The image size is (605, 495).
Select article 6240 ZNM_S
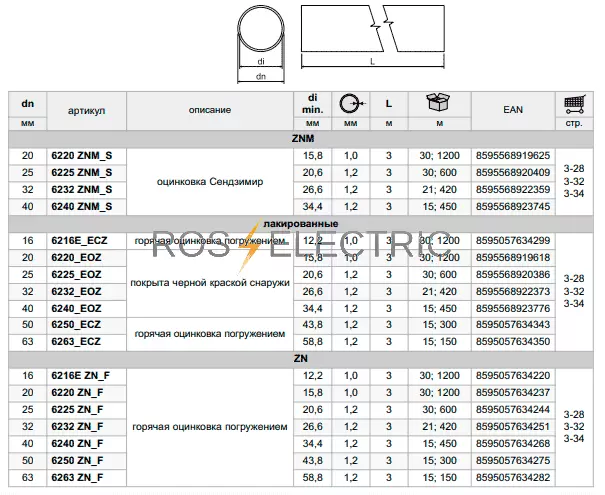(x=81, y=206)
